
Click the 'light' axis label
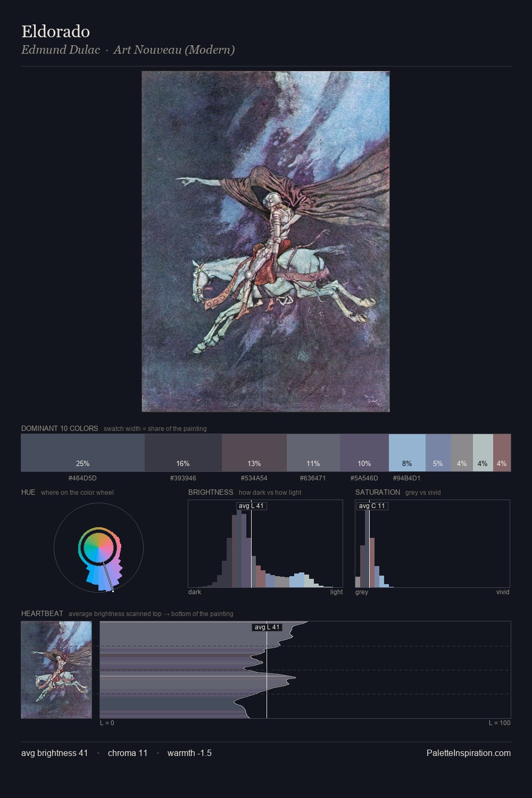point(336,592)
